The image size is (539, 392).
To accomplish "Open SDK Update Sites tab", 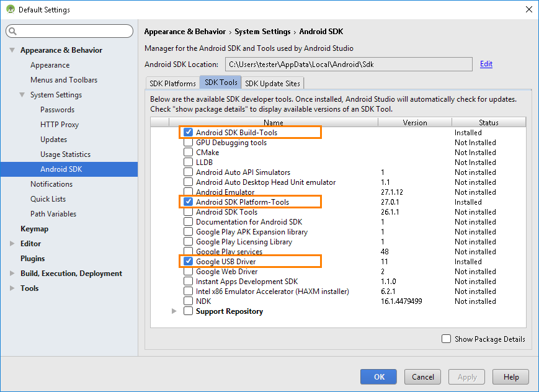I will tap(272, 83).
